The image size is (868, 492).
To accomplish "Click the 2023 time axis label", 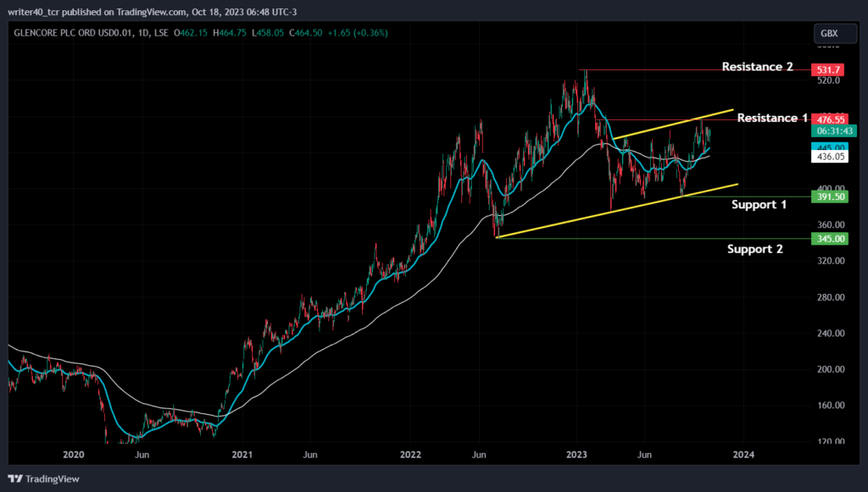I will (576, 455).
